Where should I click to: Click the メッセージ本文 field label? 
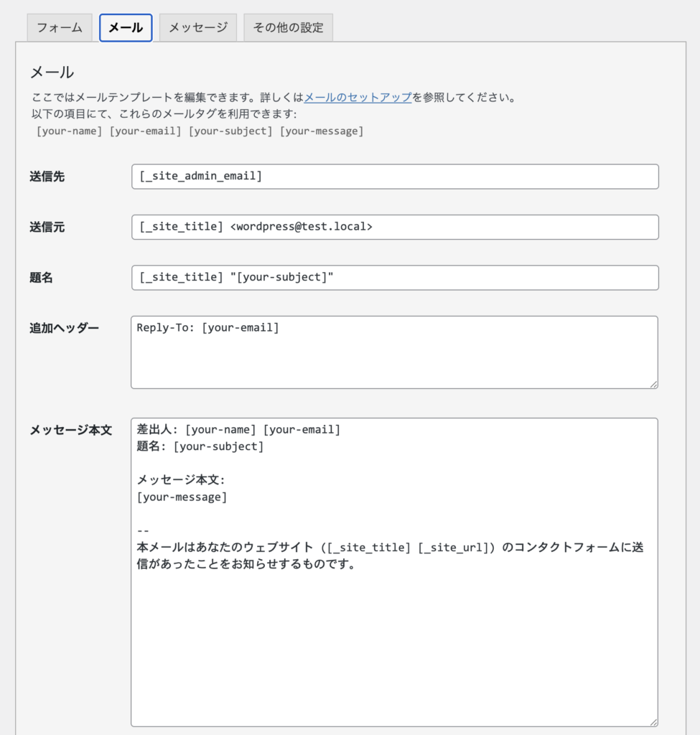tap(70, 430)
